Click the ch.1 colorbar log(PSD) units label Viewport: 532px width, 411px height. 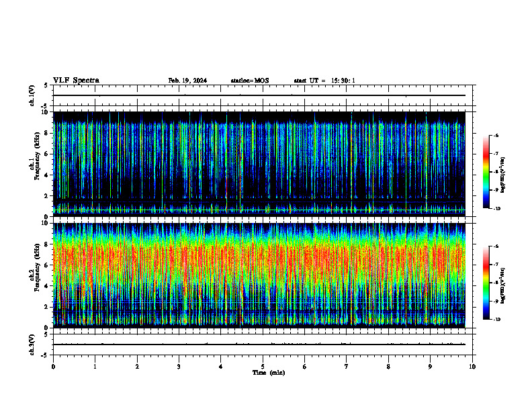tap(503, 175)
